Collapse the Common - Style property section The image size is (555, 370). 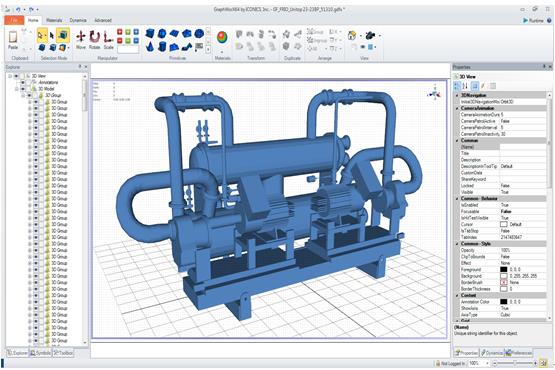457,244
